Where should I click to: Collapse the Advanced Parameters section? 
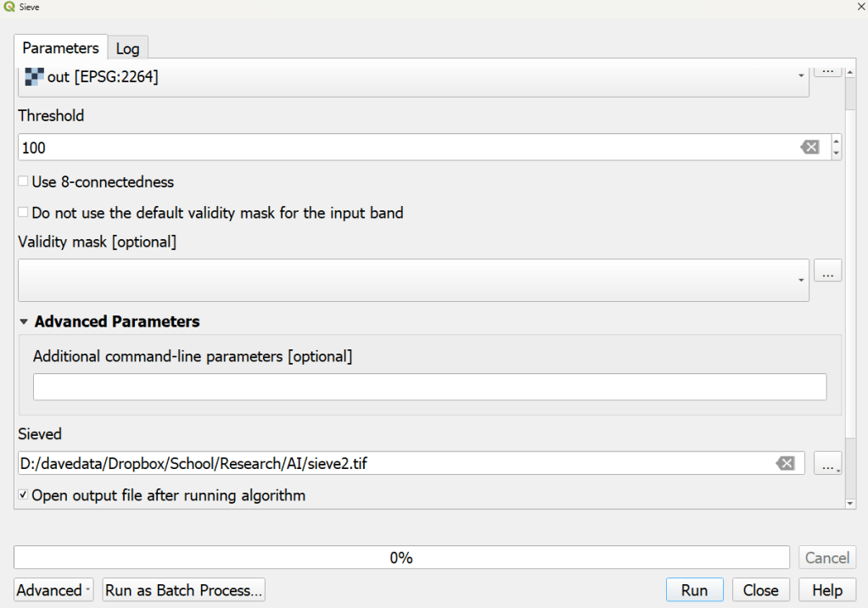click(x=24, y=322)
